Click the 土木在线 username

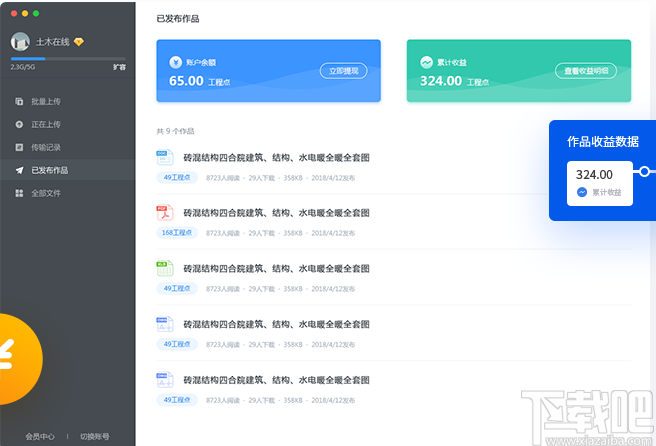(53, 42)
